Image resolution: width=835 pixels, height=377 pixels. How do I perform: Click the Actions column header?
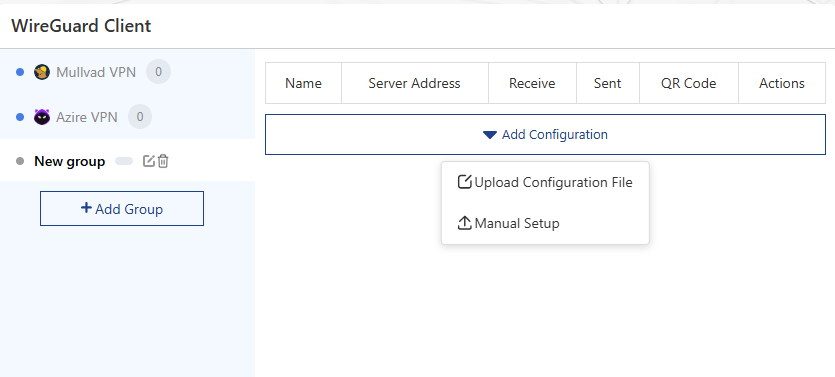pyautogui.click(x=782, y=83)
